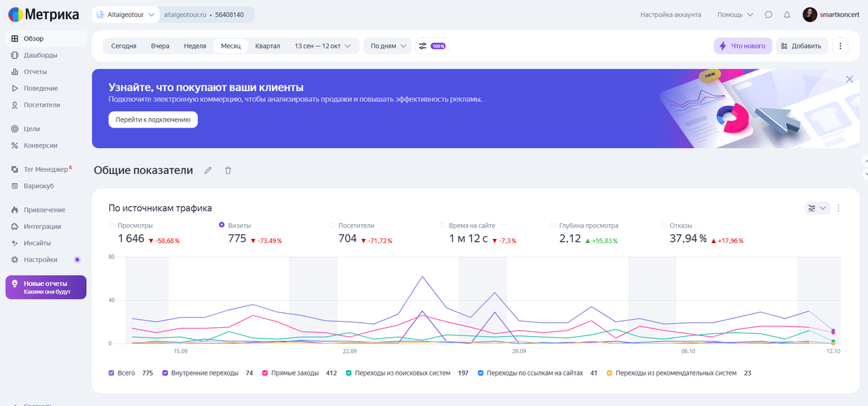The image size is (868, 406).
Task: Click the 22.09 date mark on chart axis
Action: (x=350, y=351)
